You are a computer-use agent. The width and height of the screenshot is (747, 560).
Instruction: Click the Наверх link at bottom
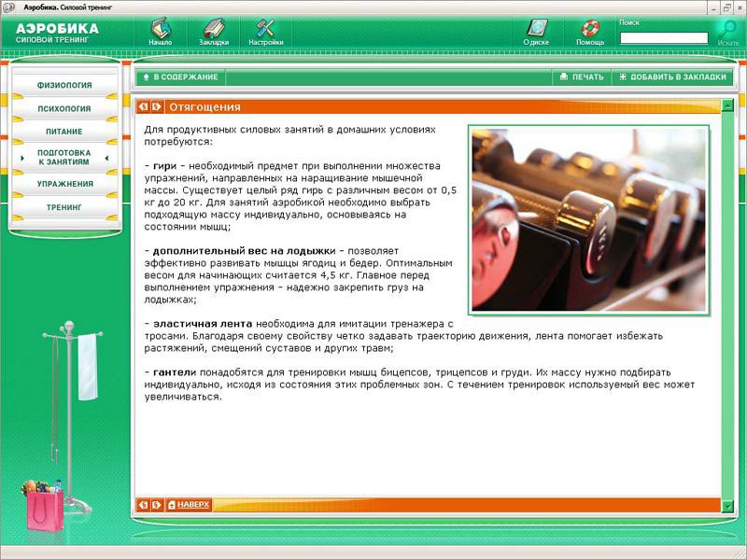(x=189, y=505)
